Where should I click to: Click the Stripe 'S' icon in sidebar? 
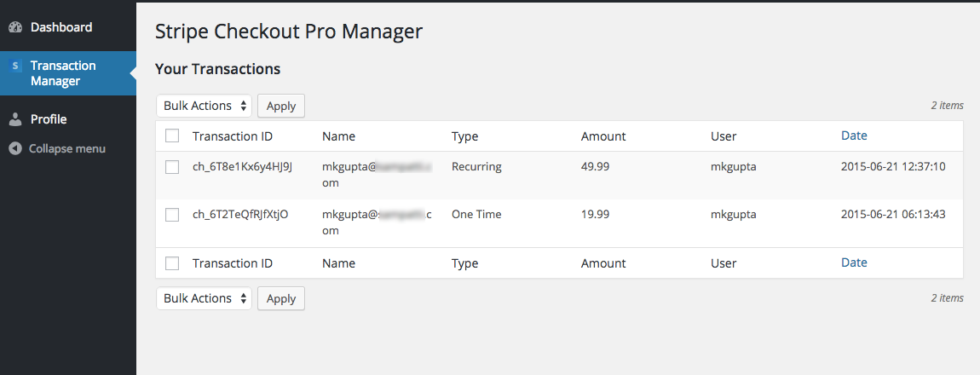15,66
